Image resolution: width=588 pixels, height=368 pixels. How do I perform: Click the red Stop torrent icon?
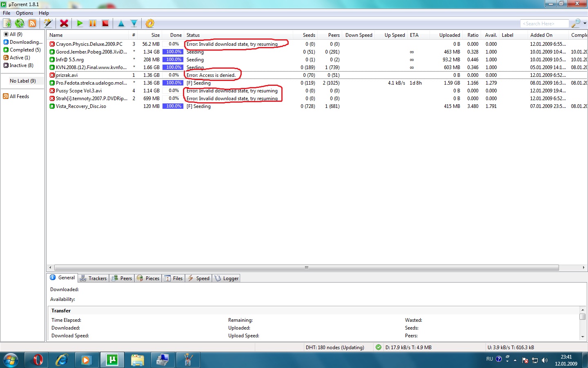tap(105, 23)
